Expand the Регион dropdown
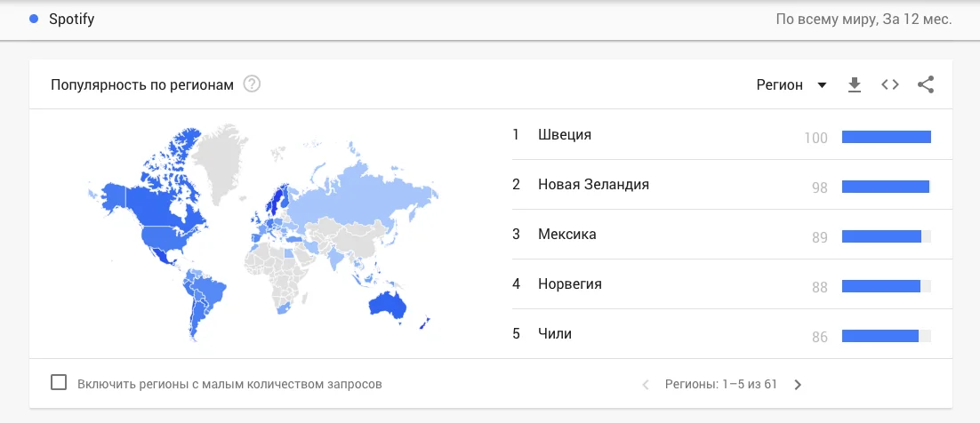This screenshot has height=423, width=980. (791, 85)
